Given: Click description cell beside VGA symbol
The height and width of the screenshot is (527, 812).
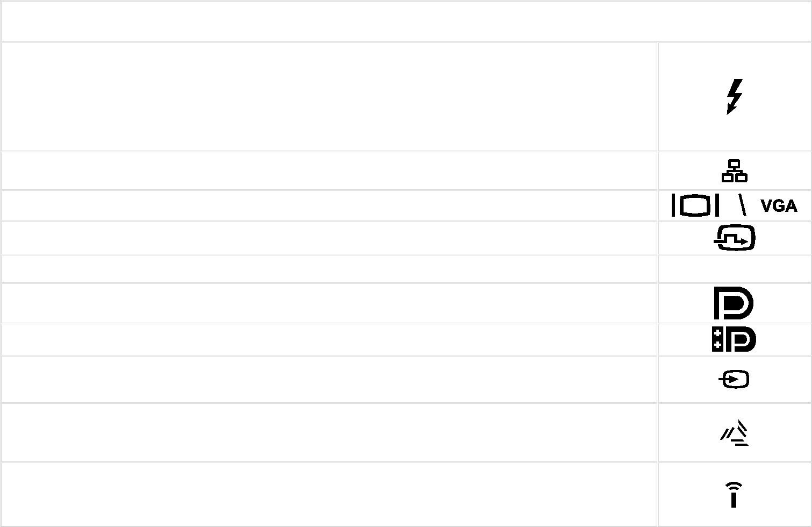Looking at the screenshot, I should (x=329, y=205).
